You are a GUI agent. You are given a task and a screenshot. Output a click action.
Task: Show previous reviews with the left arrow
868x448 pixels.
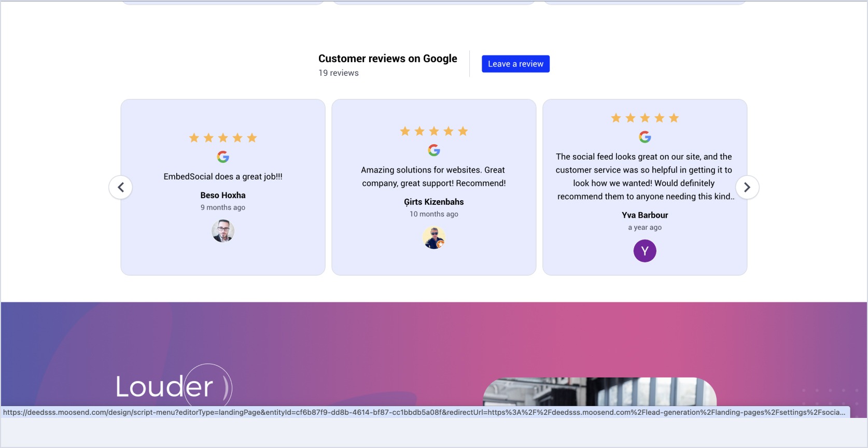tap(120, 187)
